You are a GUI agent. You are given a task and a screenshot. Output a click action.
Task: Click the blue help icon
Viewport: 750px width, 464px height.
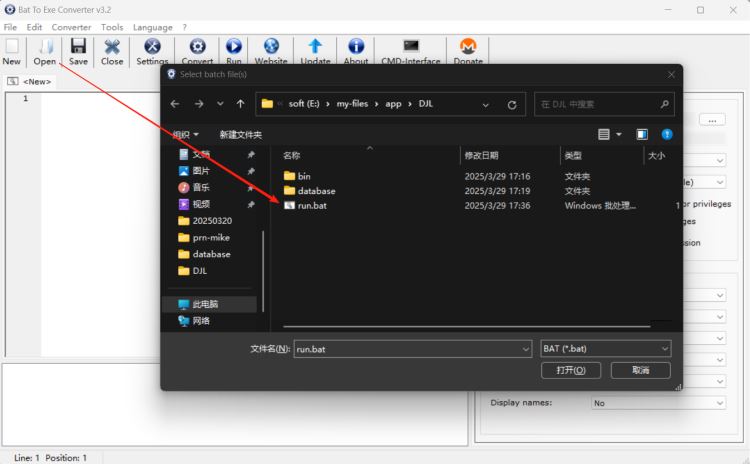coord(667,134)
